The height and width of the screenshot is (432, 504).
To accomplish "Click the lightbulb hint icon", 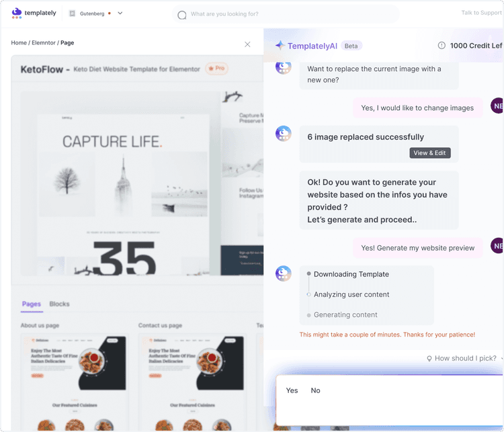I will (429, 358).
